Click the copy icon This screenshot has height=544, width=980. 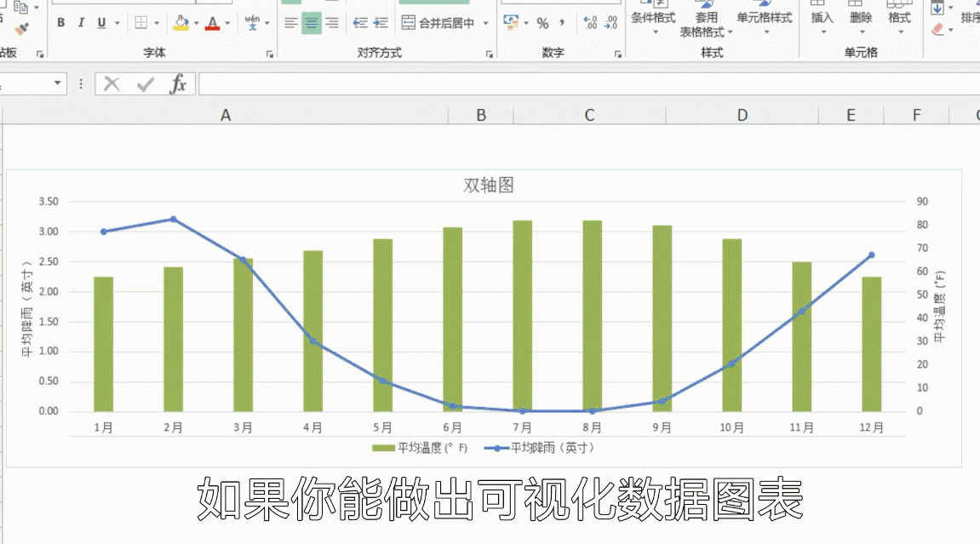[x=20, y=8]
